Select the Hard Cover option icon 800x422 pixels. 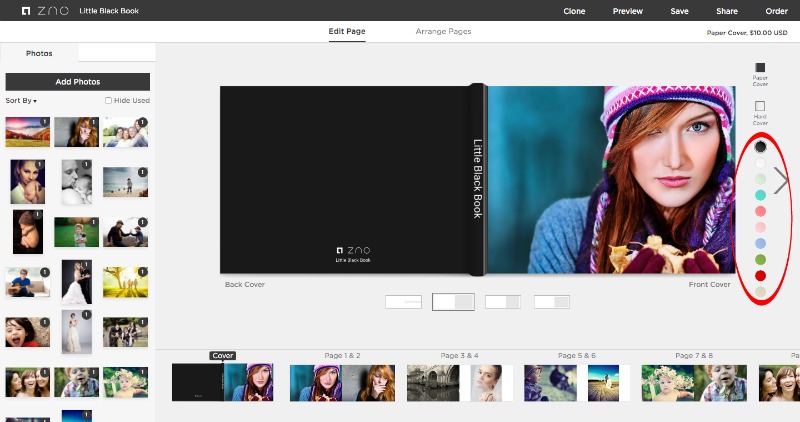coord(760,106)
